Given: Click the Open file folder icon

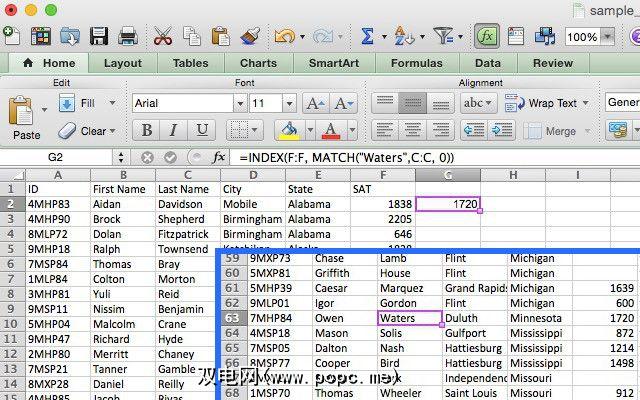Looking at the screenshot, I should tap(70, 36).
